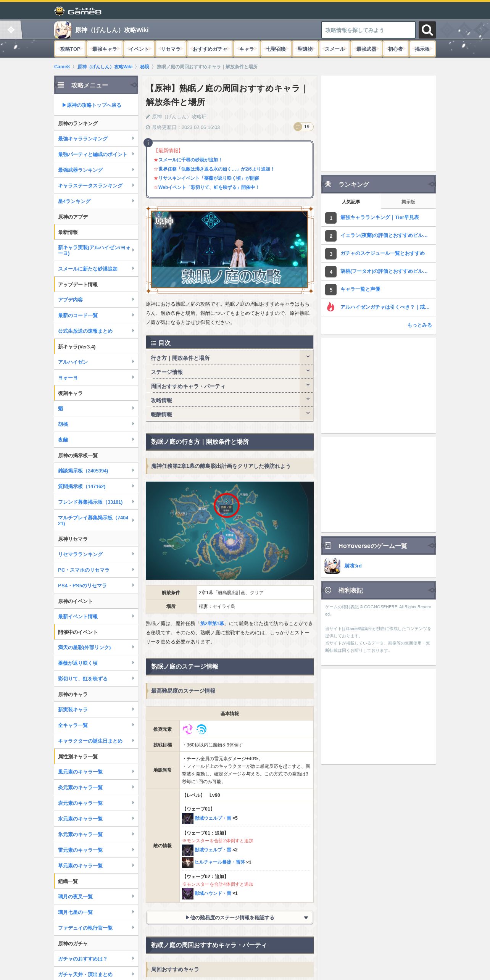Click the Game8 logo in header
Screen dimensions: 490x980
[78, 11]
